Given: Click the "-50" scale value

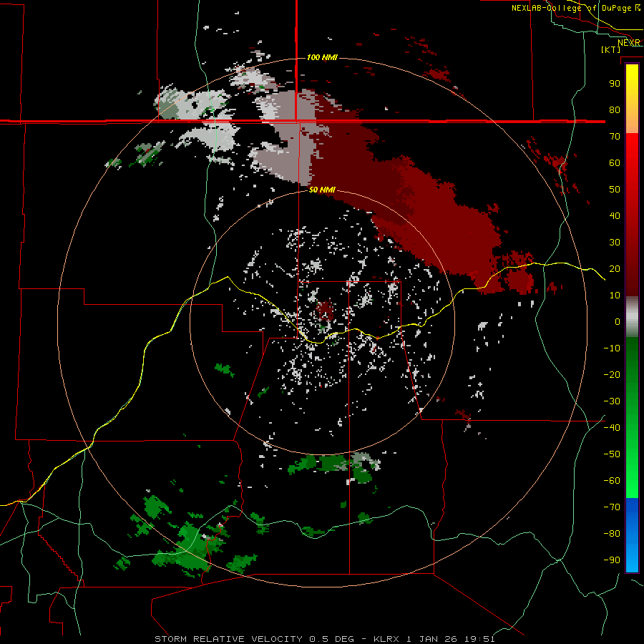Looking at the screenshot, I should pyautogui.click(x=612, y=454).
